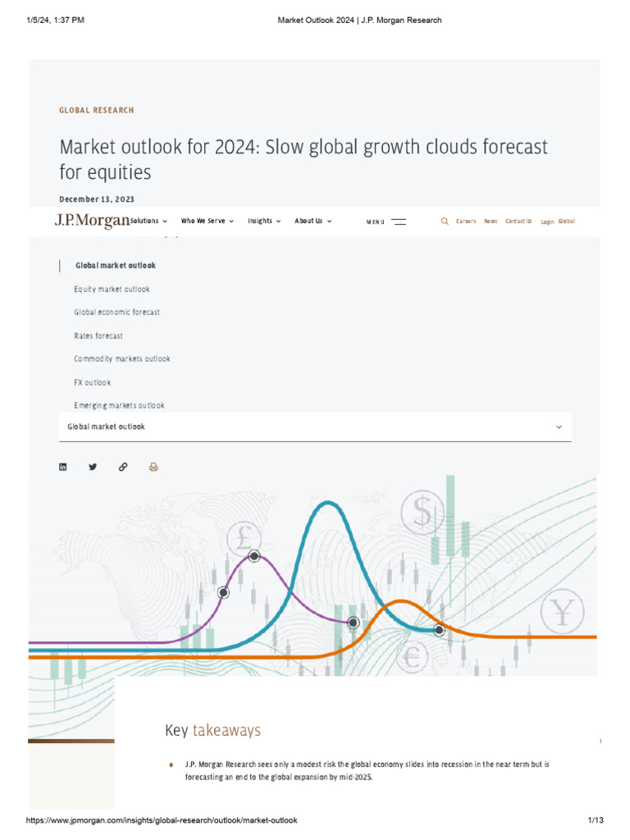Share article on LinkedIn
630x840 pixels.
click(63, 467)
